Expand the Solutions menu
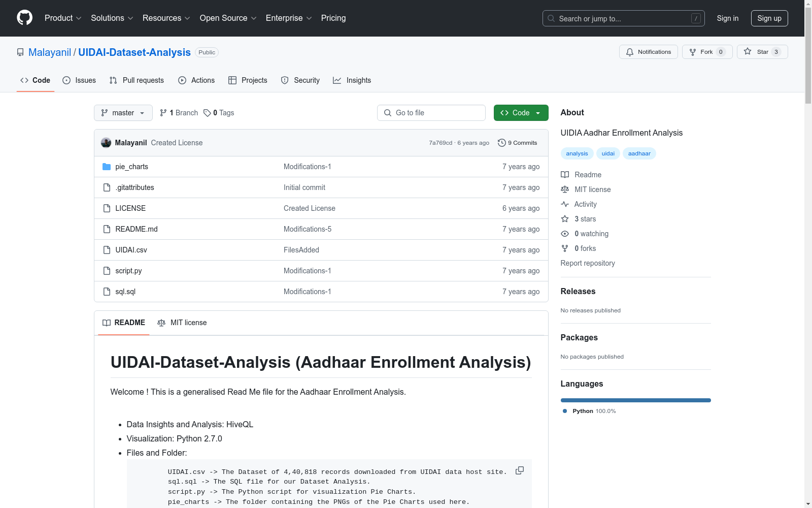The width and height of the screenshot is (812, 508). [x=112, y=18]
